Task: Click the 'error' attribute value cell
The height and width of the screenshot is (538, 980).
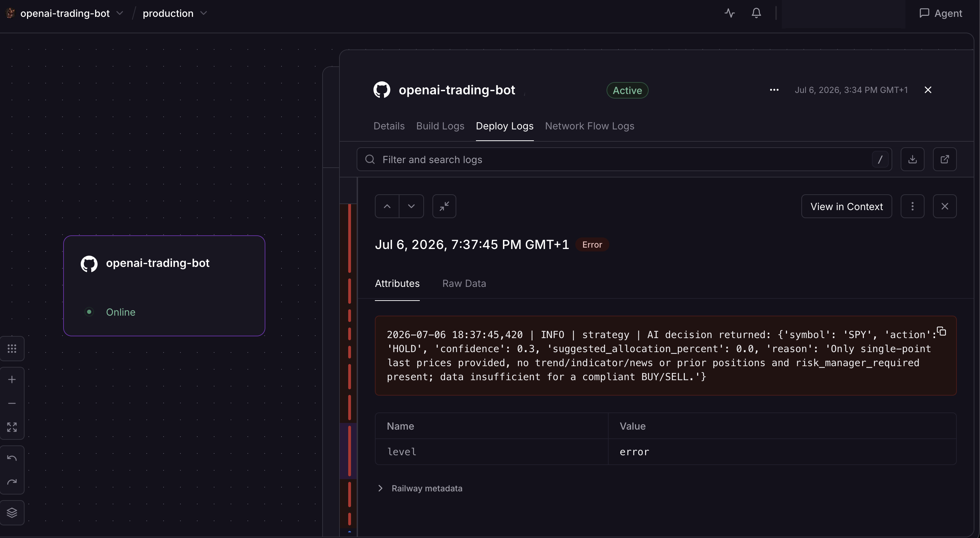Action: 782,452
